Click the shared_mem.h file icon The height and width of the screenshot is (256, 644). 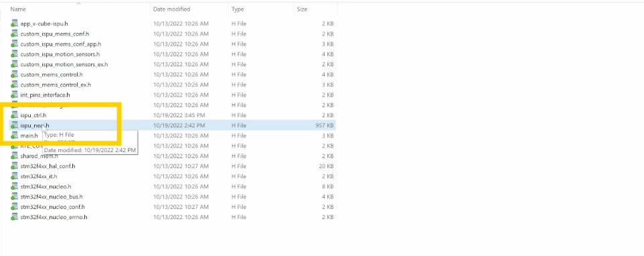[x=14, y=155]
